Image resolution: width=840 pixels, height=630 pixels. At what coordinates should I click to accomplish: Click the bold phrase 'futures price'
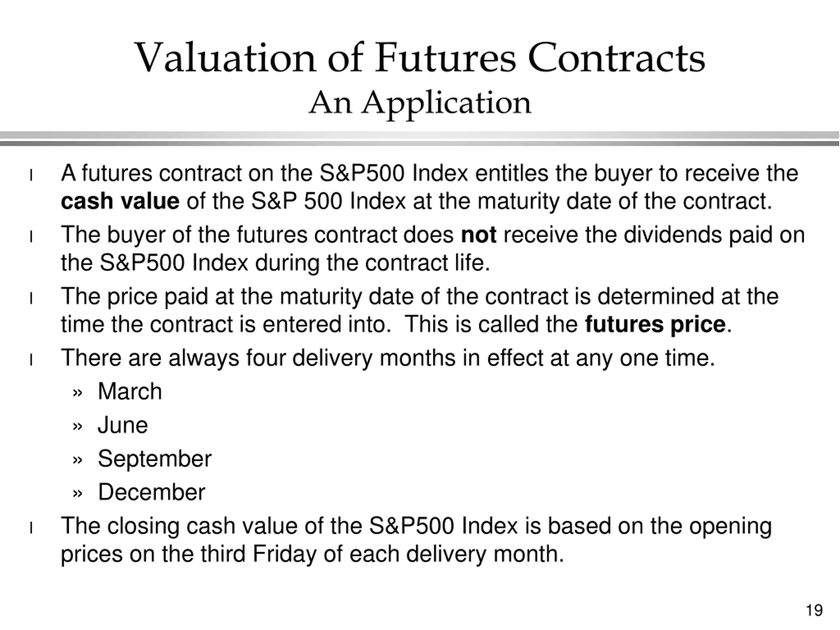pyautogui.click(x=655, y=325)
